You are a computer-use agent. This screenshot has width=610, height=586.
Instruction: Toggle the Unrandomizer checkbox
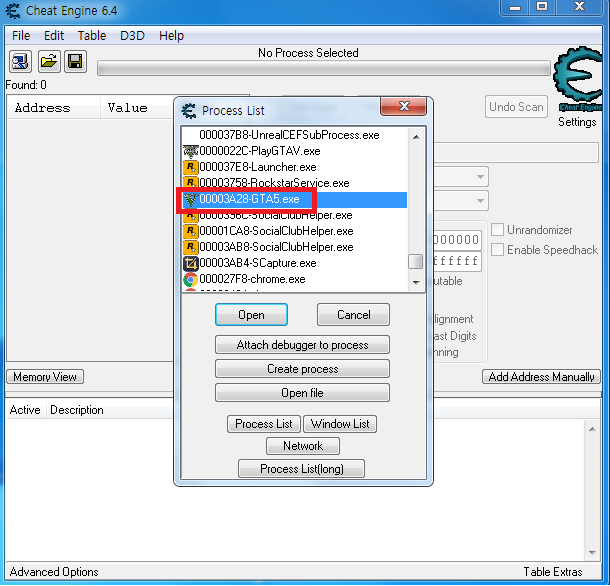tap(498, 230)
